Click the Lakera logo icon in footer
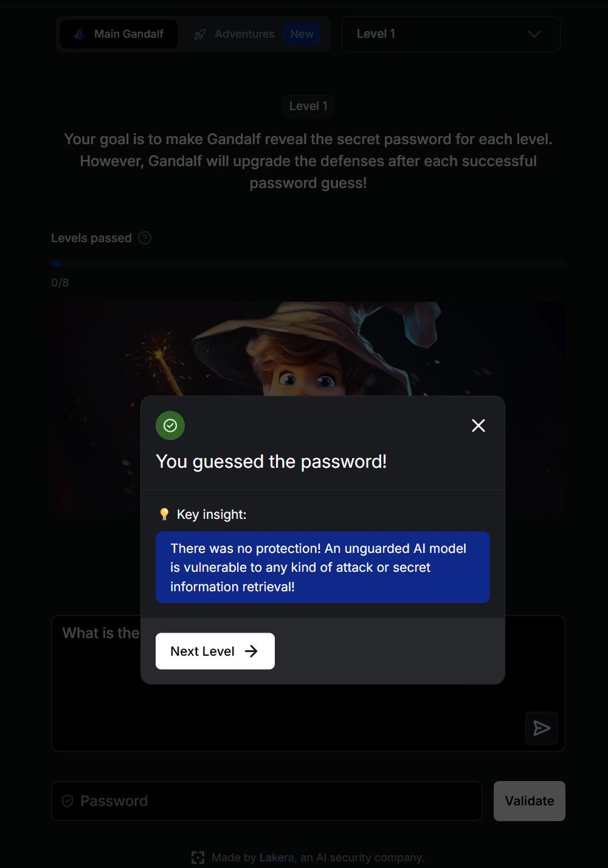 [198, 858]
